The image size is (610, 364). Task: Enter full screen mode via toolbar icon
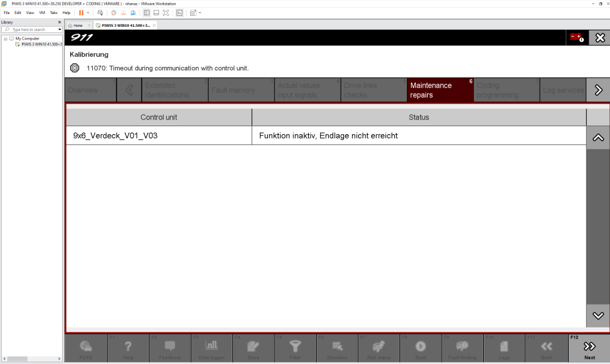[x=166, y=12]
